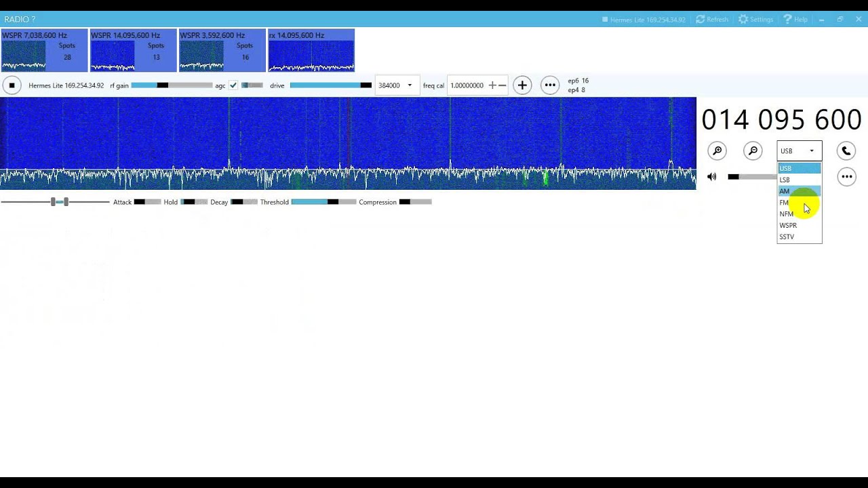Click the main waterfall spectrum display

[348, 143]
